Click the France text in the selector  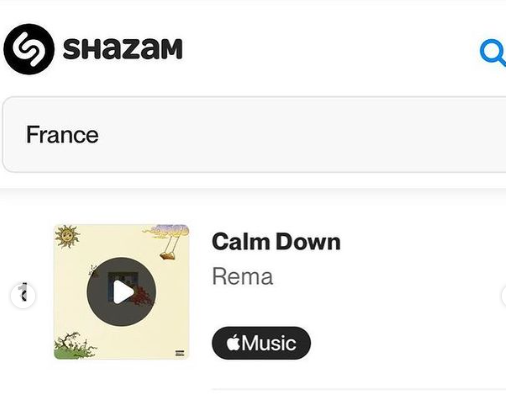[62, 135]
